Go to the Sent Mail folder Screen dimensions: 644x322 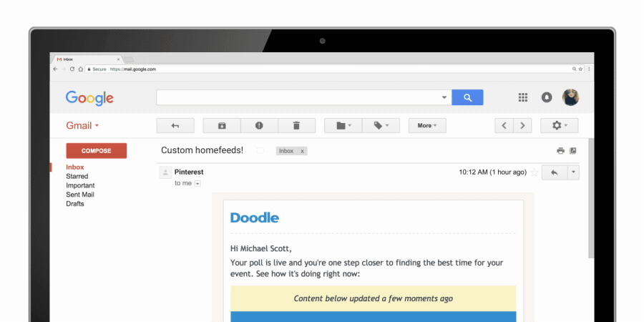pyautogui.click(x=80, y=195)
